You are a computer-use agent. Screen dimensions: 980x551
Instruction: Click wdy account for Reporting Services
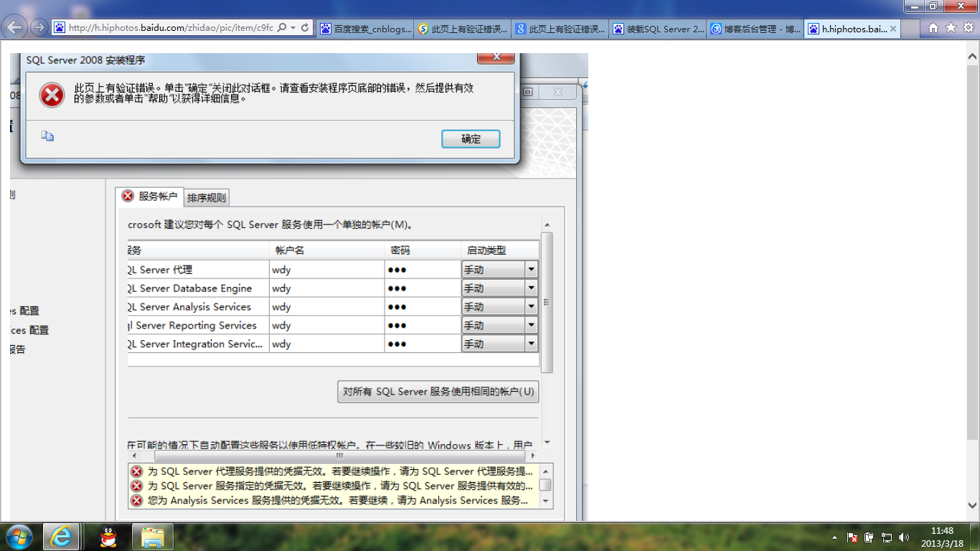(326, 326)
